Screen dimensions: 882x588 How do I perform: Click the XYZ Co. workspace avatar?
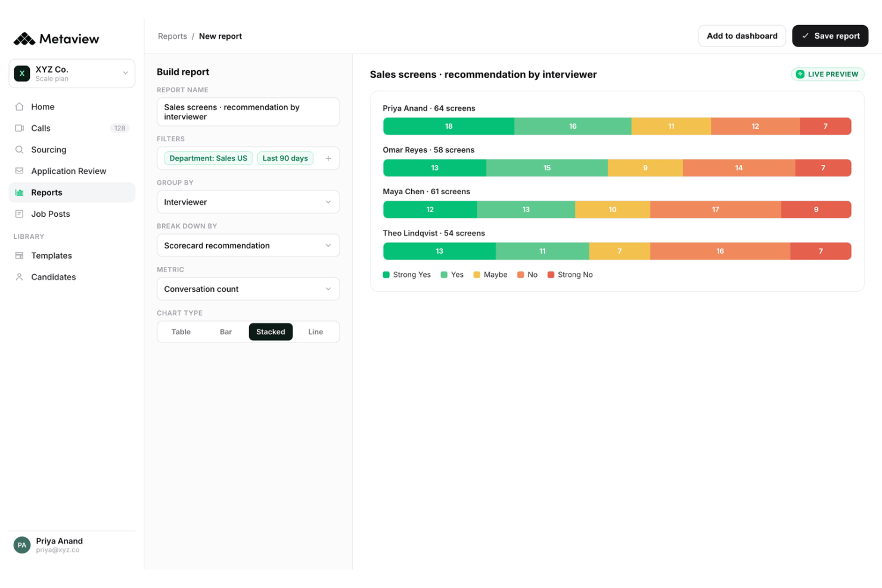click(22, 74)
